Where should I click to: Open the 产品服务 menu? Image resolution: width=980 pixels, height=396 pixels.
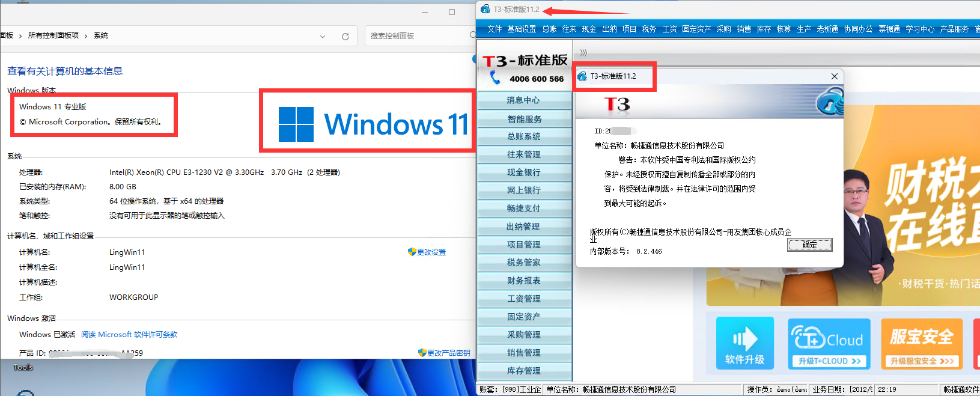point(954,29)
